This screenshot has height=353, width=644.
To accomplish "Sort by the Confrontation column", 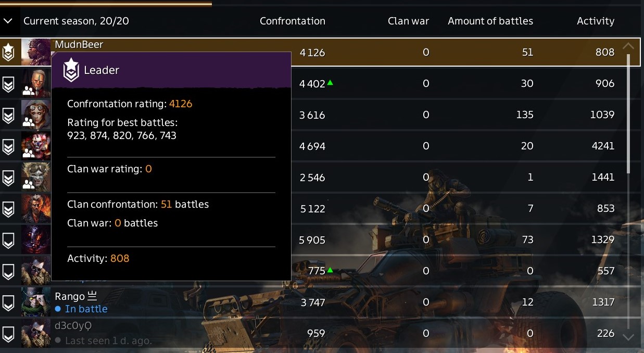I will [292, 21].
